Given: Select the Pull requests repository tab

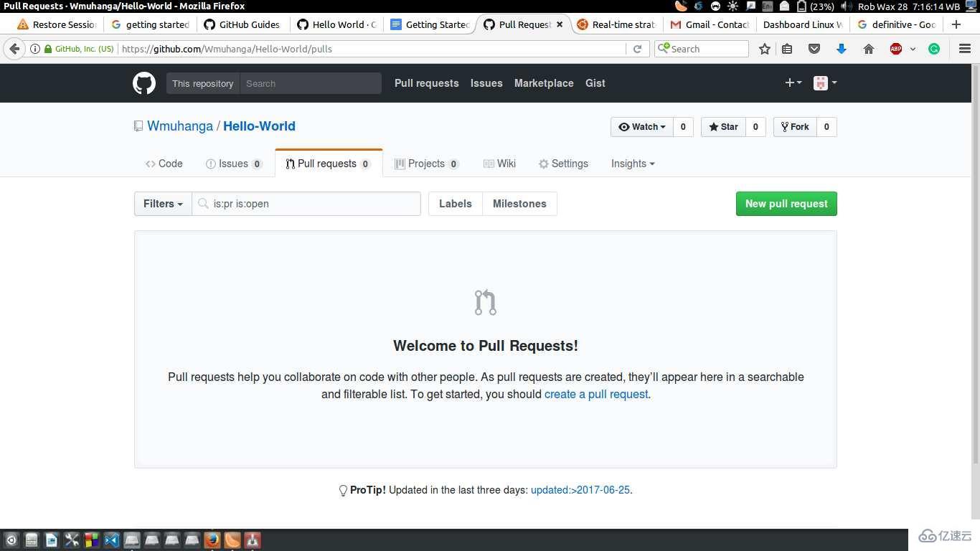Looking at the screenshot, I should click(329, 164).
